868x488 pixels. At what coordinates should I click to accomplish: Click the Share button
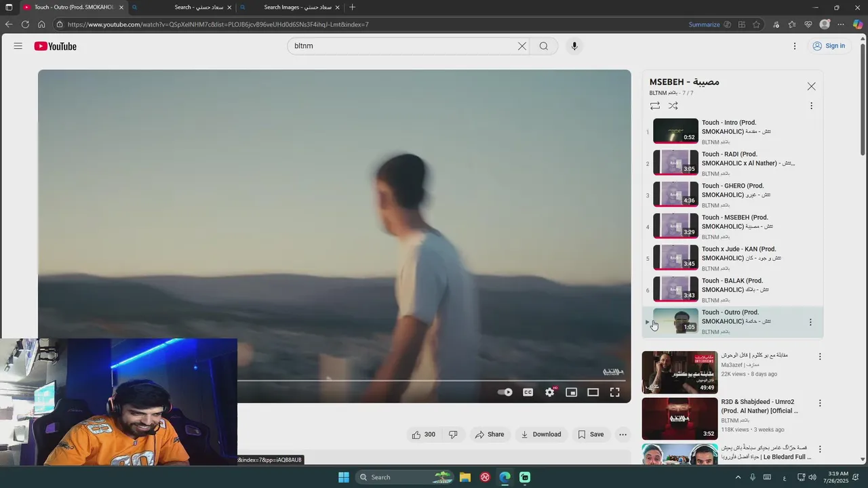490,434
